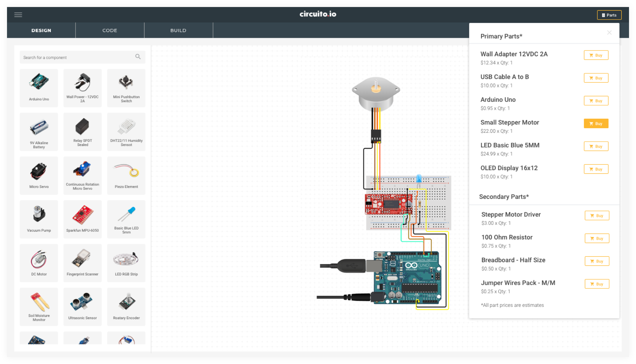636x364 pixels.
Task: Close the parts list panel
Action: (x=609, y=33)
